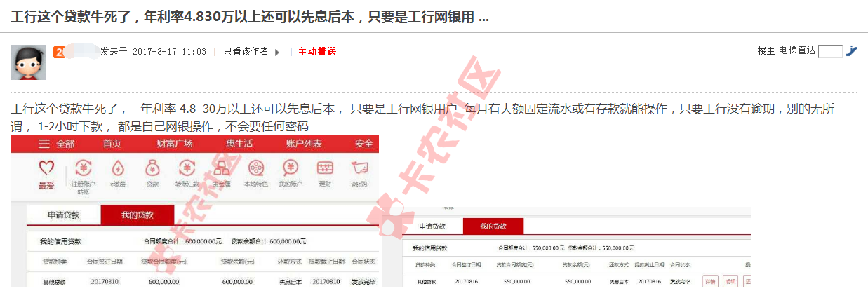Select 惠生活 in the red nav bar
This screenshot has width=868, height=298.
click(239, 144)
